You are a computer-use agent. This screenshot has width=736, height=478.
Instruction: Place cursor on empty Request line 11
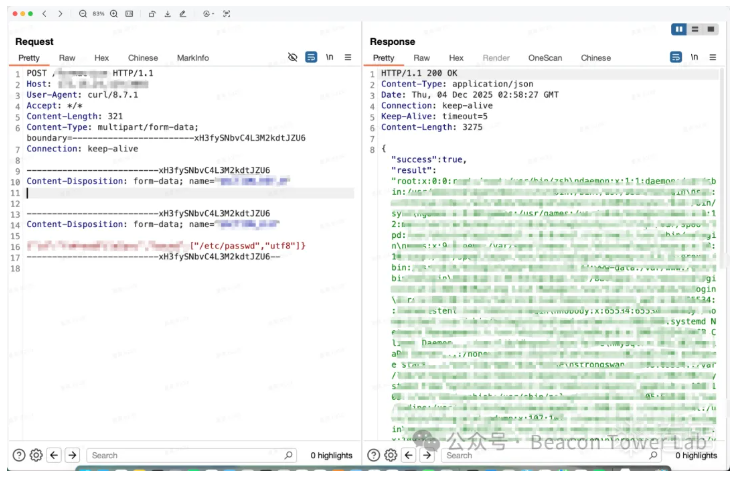click(190, 193)
